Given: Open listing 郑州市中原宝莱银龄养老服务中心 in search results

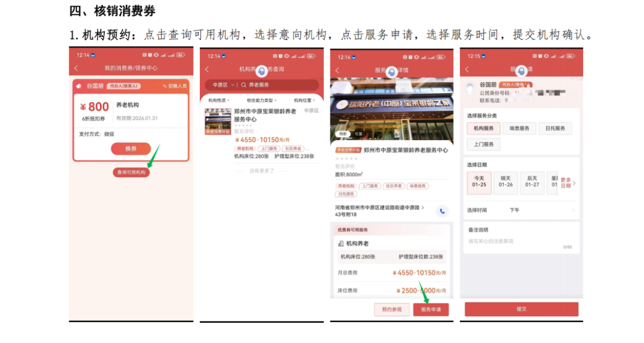Looking at the screenshot, I should [x=262, y=134].
